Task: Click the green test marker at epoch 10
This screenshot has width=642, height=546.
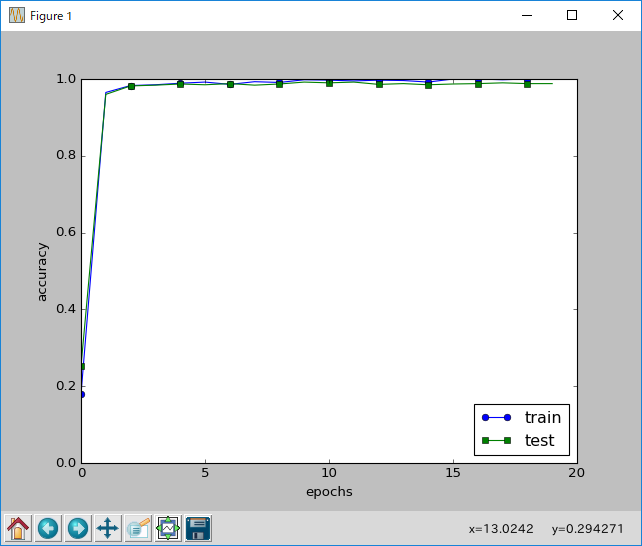Action: pos(329,83)
